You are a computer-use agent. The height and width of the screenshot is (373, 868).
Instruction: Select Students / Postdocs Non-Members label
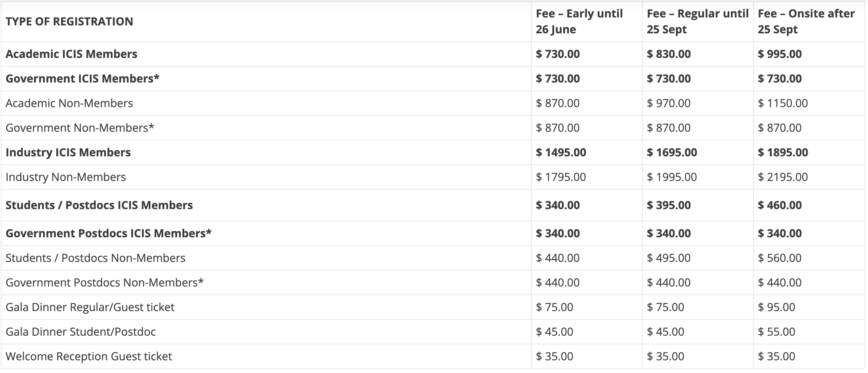pyautogui.click(x=96, y=258)
